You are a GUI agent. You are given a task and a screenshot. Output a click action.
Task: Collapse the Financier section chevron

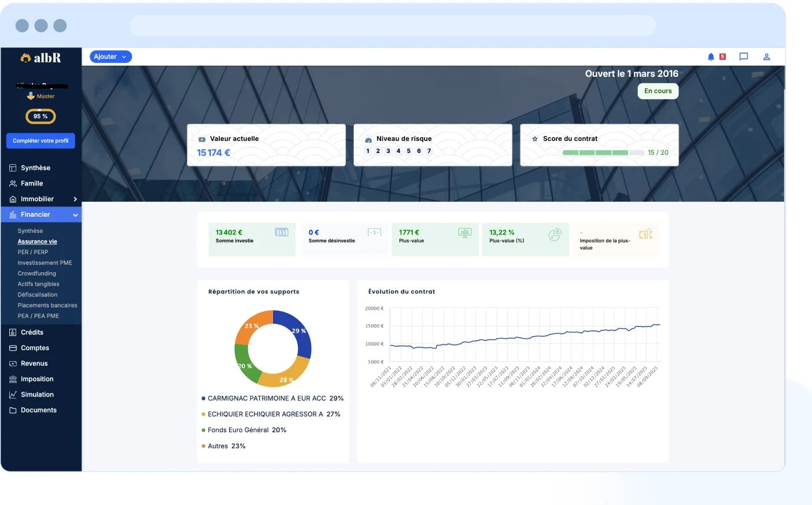point(75,215)
